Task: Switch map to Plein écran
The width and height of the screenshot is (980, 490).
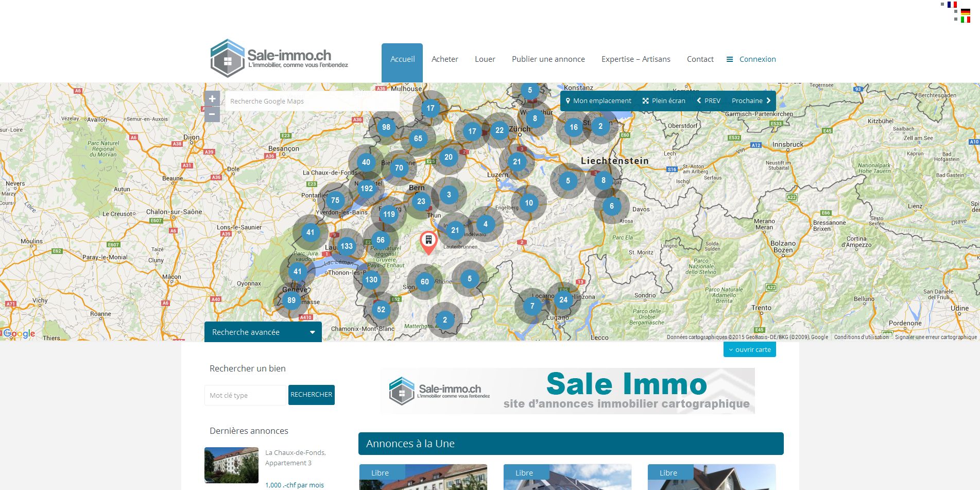Action: tap(664, 101)
